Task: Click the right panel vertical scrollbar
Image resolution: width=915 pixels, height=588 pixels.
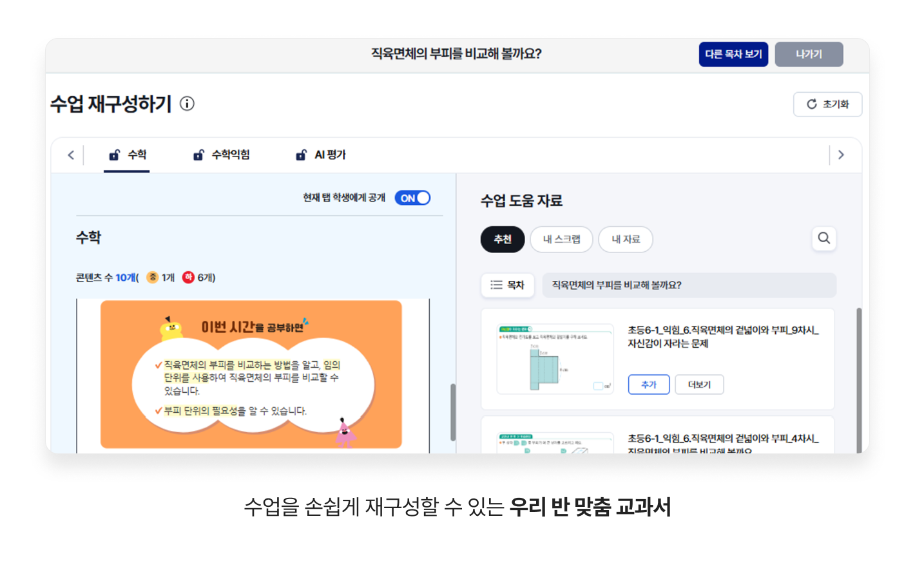Action: 858,380
